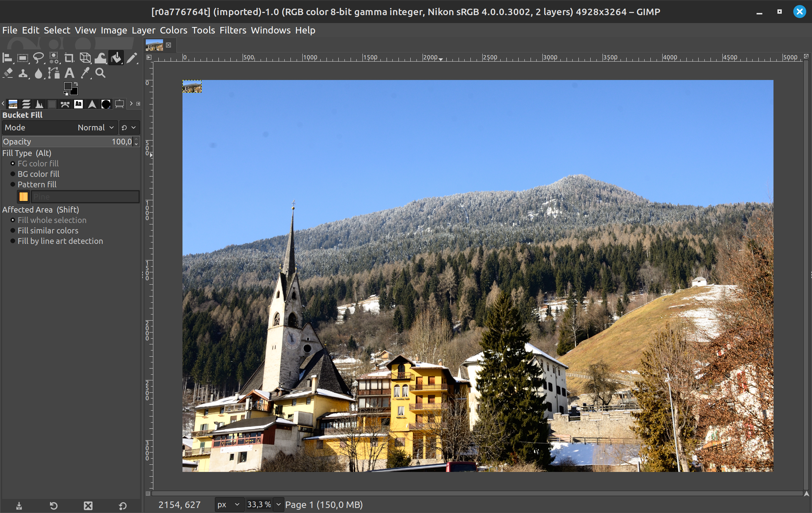Click the foreground color swatch

(68, 86)
